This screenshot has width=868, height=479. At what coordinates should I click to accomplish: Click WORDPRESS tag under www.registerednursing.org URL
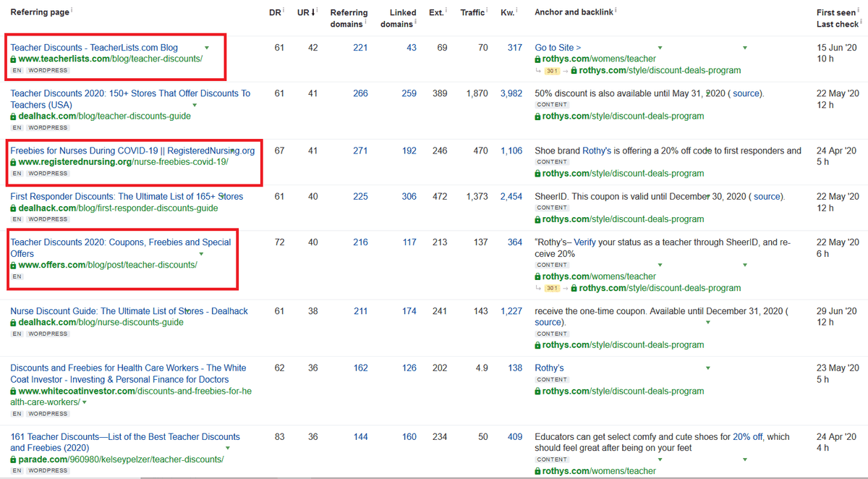pyautogui.click(x=48, y=174)
